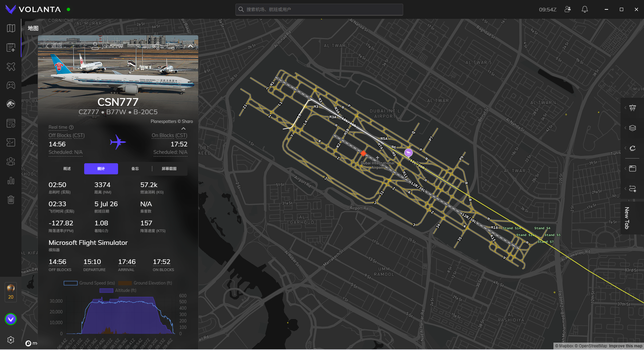Viewport: 644px width, 350px height.
Task: Click the 17:46 arrival time
Action: (127, 262)
